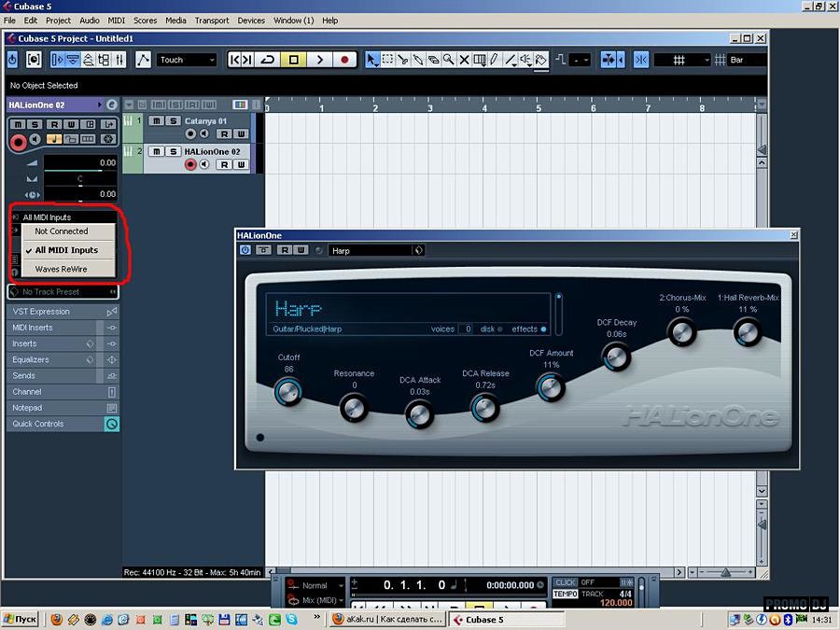Select the Zoom magnifier tool

[x=449, y=60]
